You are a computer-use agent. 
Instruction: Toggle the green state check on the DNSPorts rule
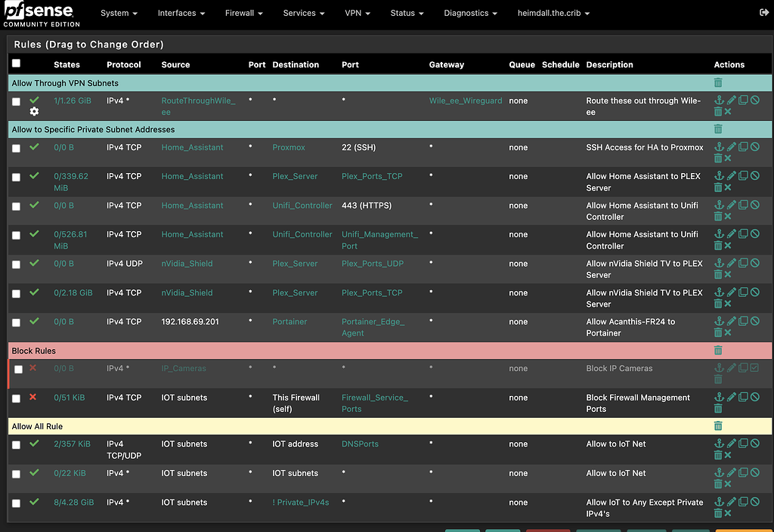point(34,444)
